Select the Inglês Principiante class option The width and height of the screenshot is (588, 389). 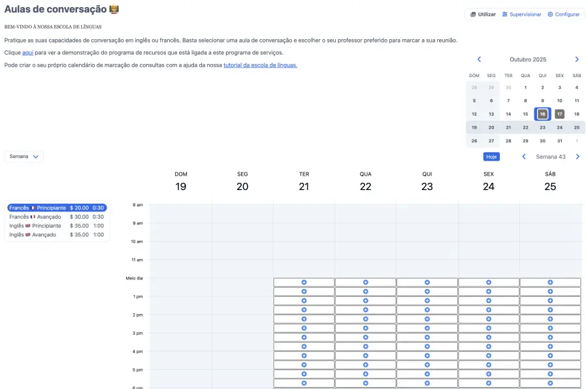click(57, 226)
